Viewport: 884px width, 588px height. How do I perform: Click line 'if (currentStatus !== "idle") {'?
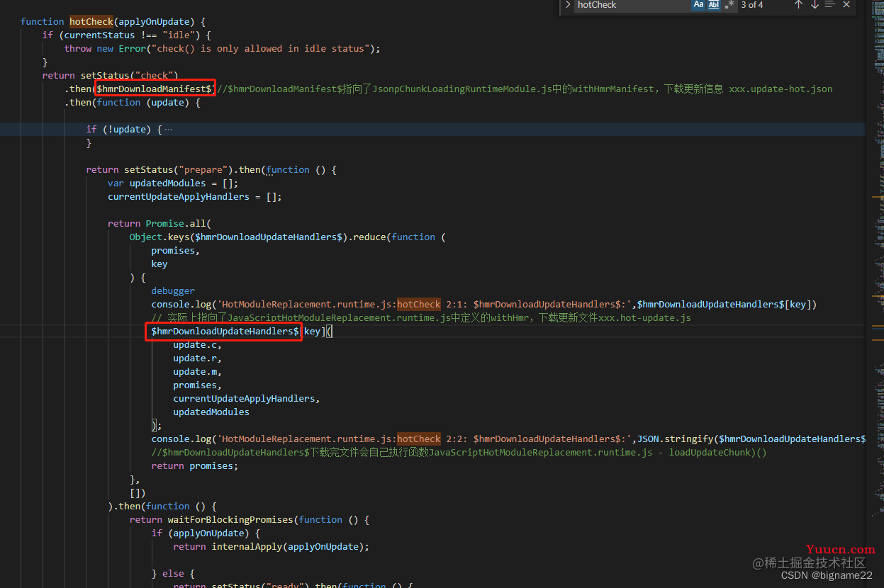point(127,35)
